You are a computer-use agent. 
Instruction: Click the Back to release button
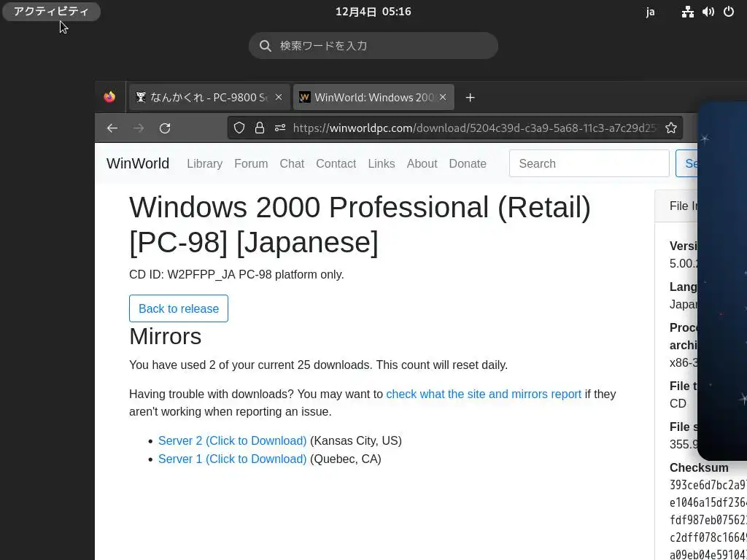coord(179,308)
